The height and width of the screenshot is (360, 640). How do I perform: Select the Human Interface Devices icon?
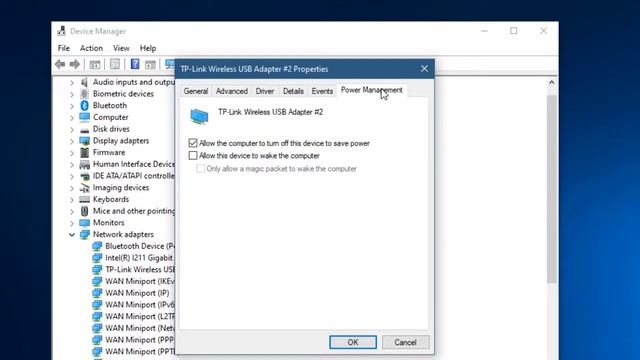(x=84, y=164)
